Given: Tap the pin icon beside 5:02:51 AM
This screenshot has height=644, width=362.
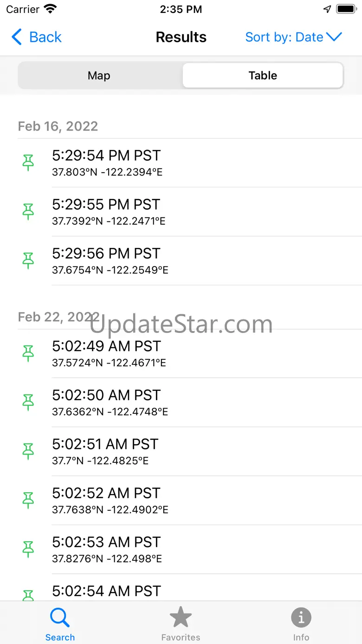Looking at the screenshot, I should [x=28, y=451].
